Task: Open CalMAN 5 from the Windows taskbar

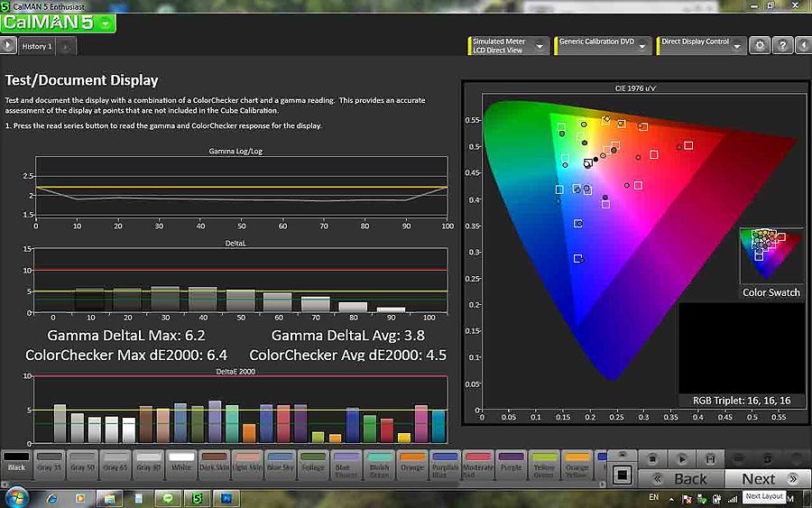Action: click(x=197, y=497)
